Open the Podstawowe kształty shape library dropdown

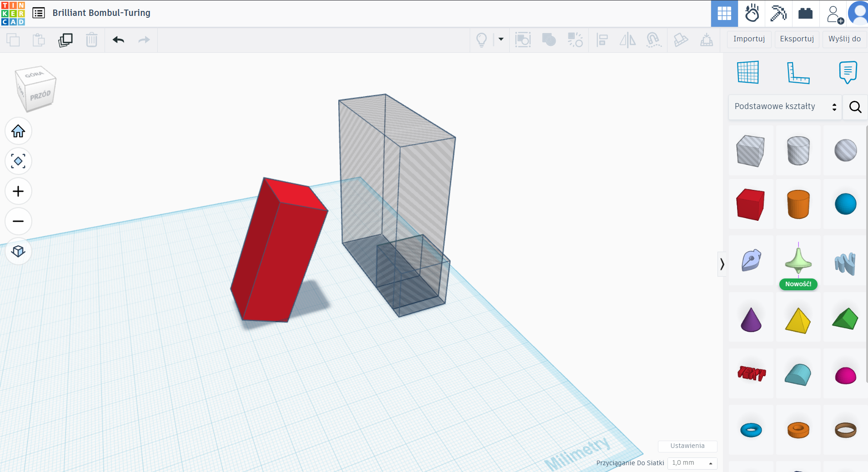pos(785,107)
